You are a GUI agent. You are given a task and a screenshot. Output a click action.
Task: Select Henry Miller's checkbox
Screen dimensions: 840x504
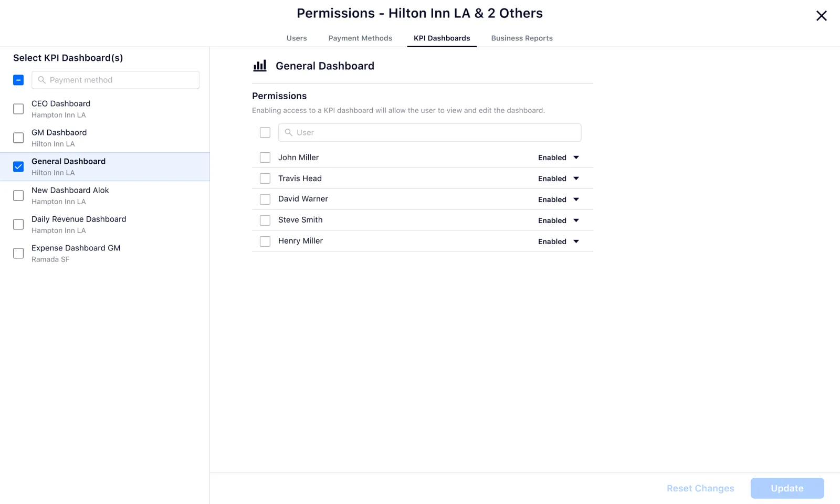(265, 241)
